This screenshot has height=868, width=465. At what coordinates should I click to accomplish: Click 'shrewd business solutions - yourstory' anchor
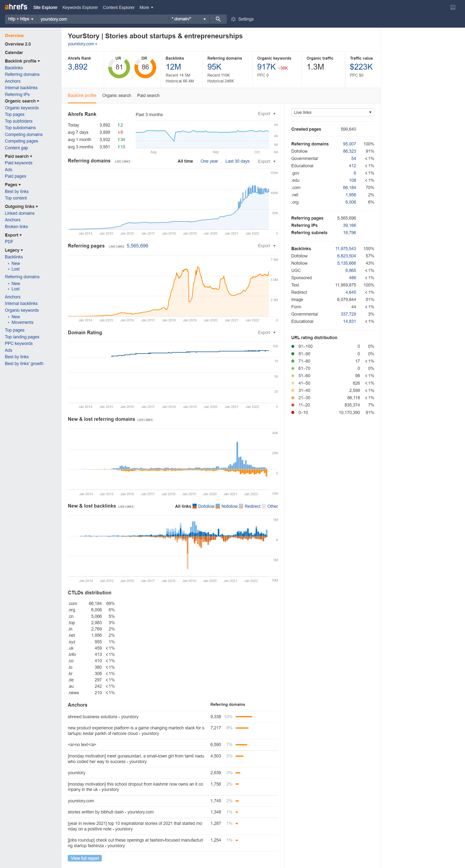(103, 717)
